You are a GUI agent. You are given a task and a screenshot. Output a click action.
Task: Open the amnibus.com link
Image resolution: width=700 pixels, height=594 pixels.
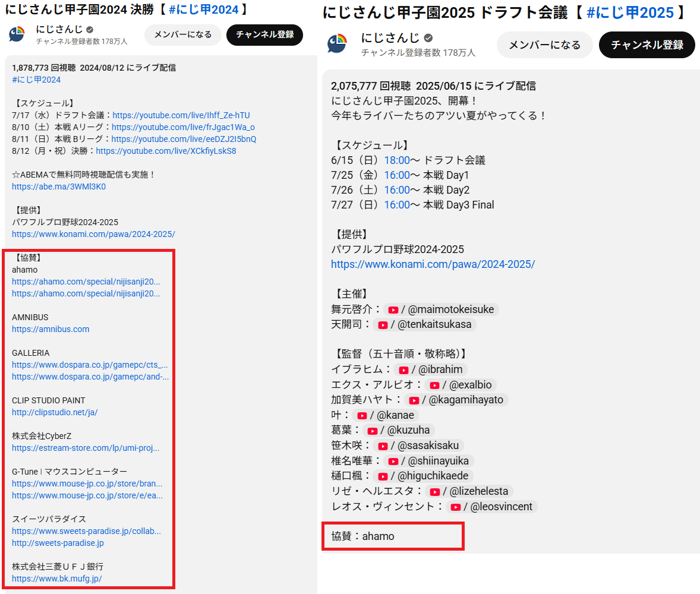point(51,329)
